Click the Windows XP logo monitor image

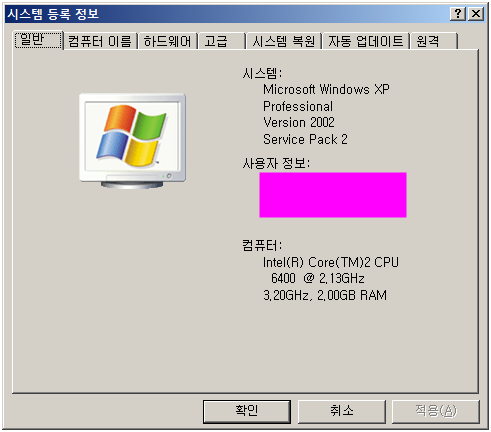tap(133, 141)
